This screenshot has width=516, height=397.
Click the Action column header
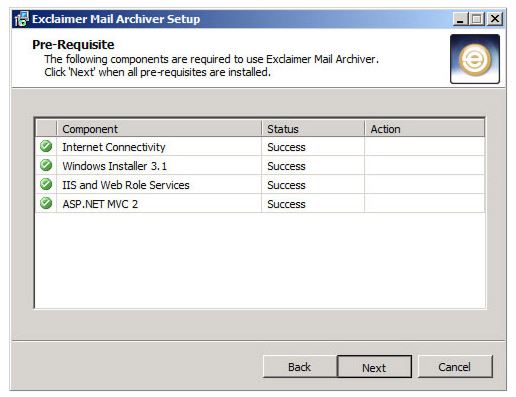click(x=424, y=129)
